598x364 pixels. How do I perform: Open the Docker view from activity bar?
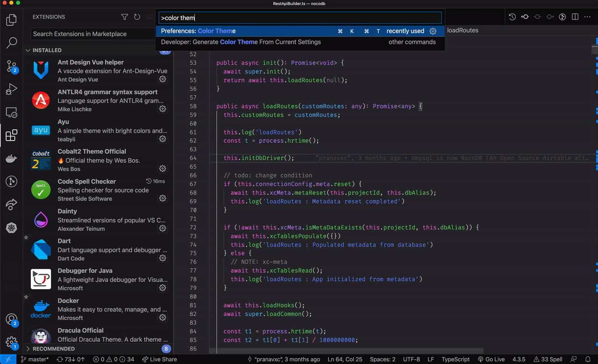pos(12,158)
